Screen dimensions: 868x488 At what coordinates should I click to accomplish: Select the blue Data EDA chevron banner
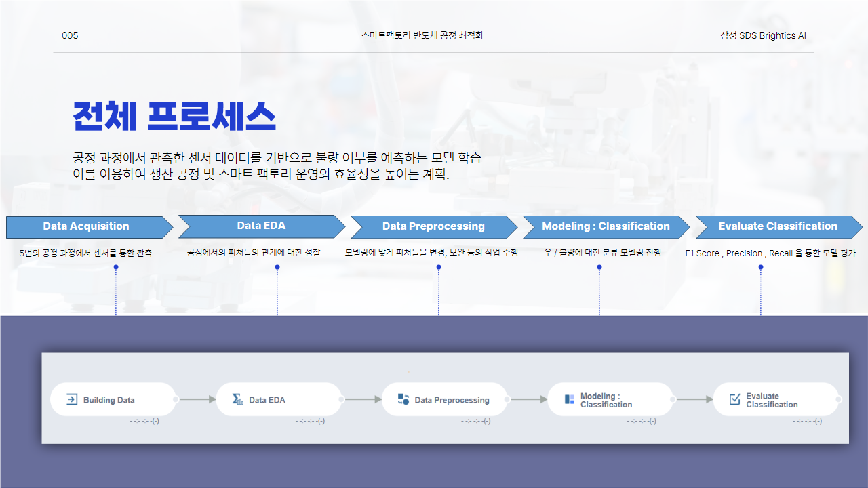coord(261,226)
